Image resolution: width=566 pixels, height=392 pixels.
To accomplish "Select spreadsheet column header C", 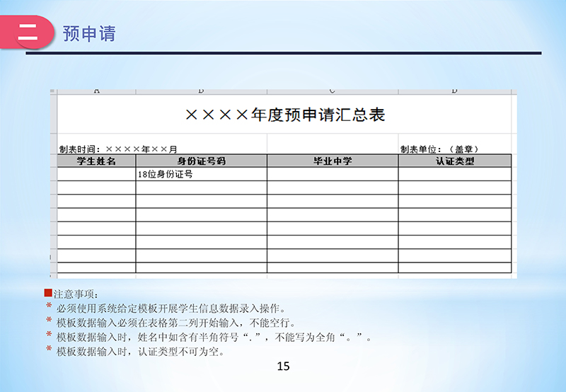I will tap(333, 92).
